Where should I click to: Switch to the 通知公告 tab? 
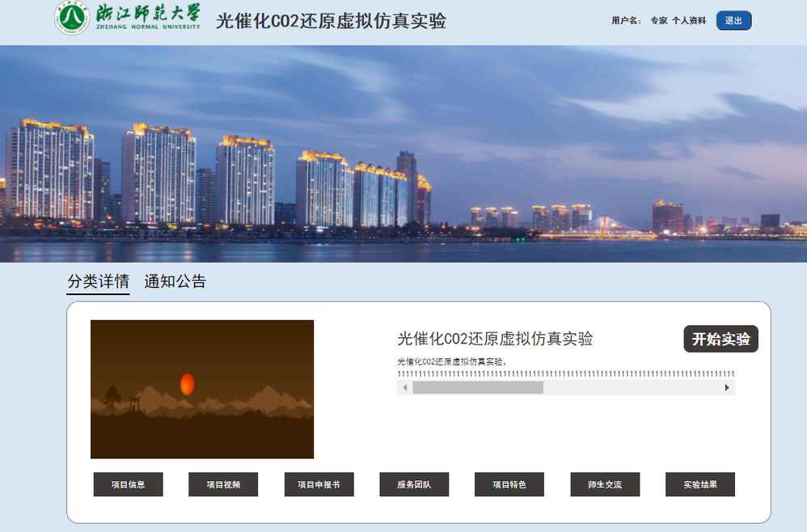coord(175,281)
